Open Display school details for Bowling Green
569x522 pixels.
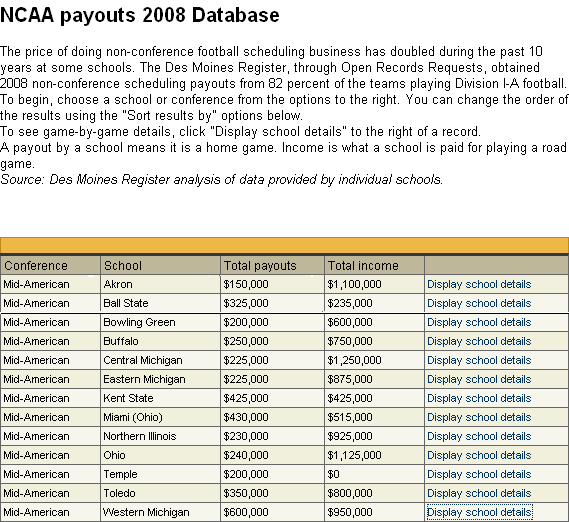(x=479, y=322)
